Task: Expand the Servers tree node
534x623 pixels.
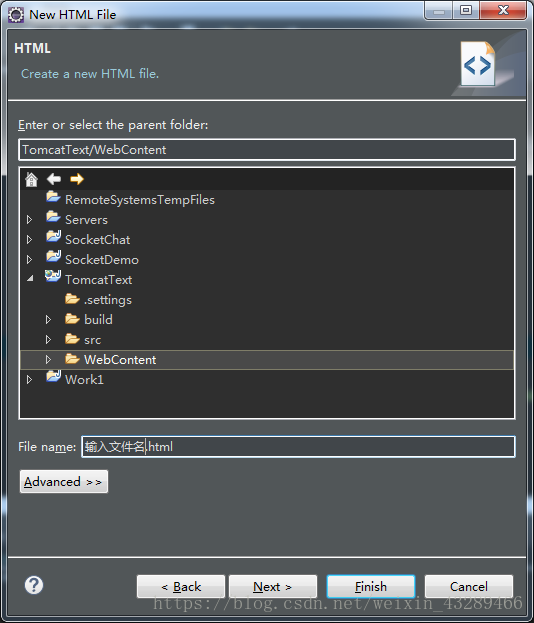Action: point(29,220)
